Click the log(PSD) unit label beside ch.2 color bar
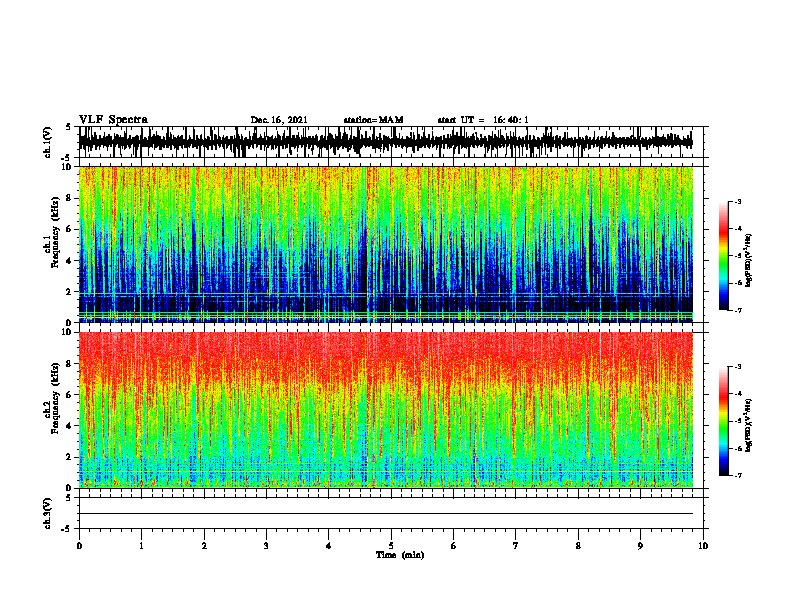Viewport: 792px width, 612px height. [749, 425]
